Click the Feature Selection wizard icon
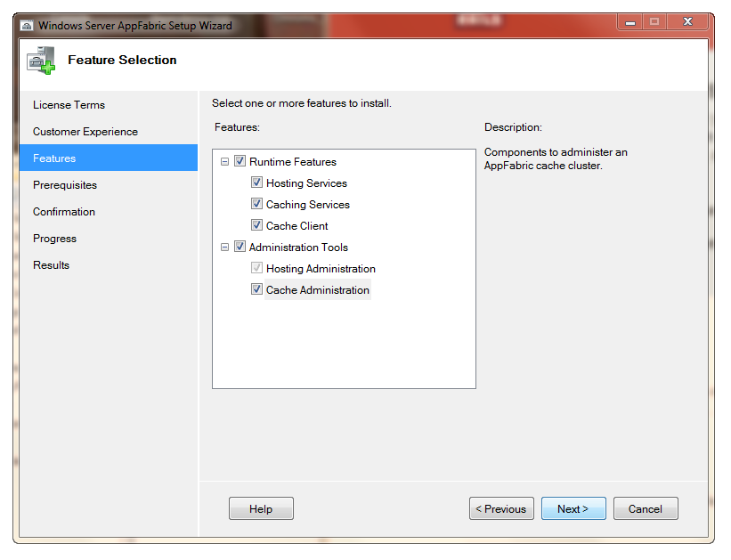Image resolution: width=731 pixels, height=560 pixels. pyautogui.click(x=40, y=60)
